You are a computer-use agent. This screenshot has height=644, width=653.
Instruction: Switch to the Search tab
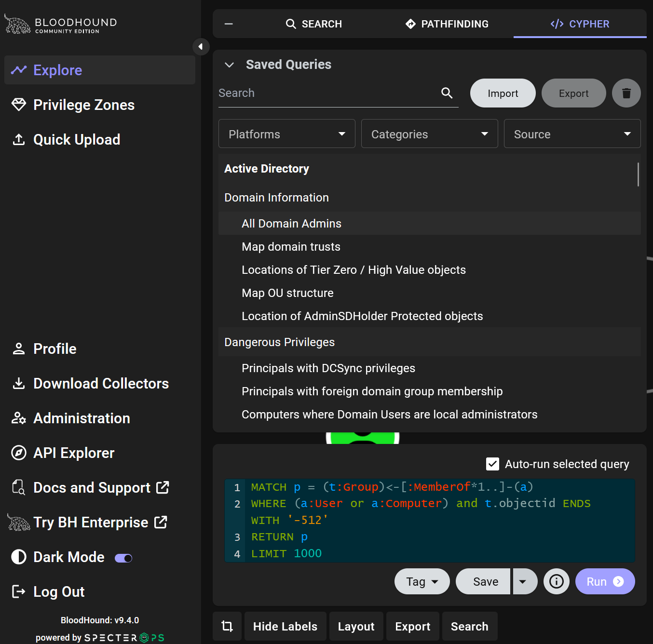pyautogui.click(x=314, y=24)
